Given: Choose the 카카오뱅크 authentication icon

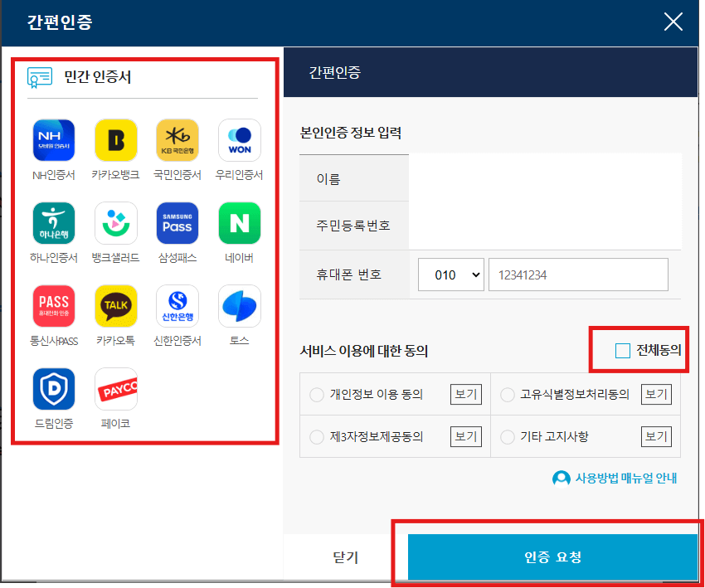Looking at the screenshot, I should coord(115,140).
